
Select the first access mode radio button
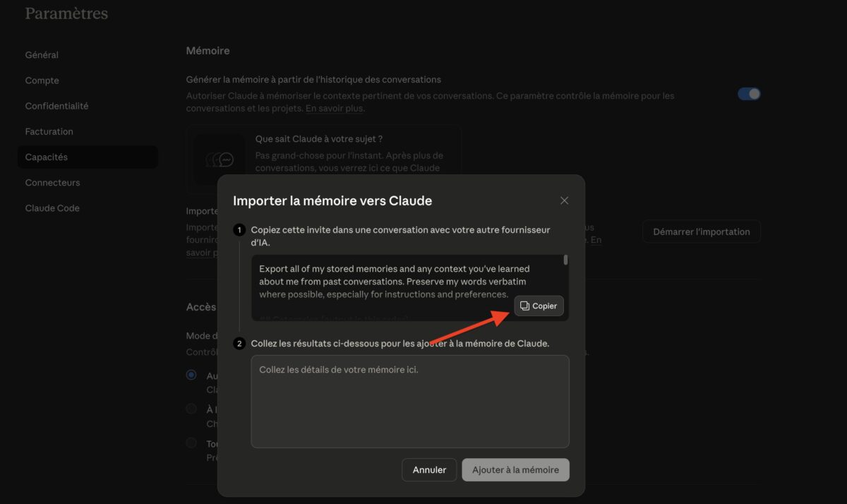pos(191,375)
